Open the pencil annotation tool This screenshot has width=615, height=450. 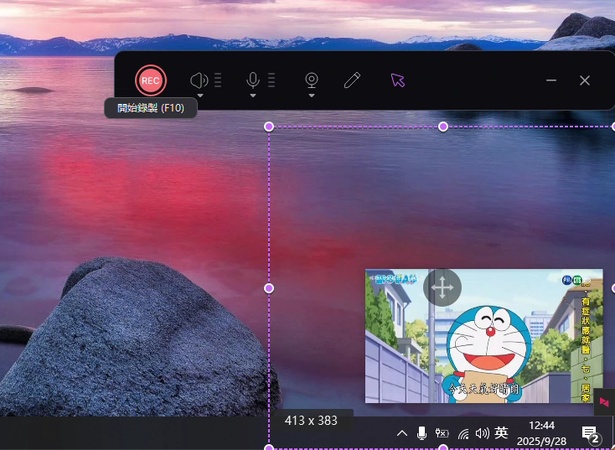[351, 80]
